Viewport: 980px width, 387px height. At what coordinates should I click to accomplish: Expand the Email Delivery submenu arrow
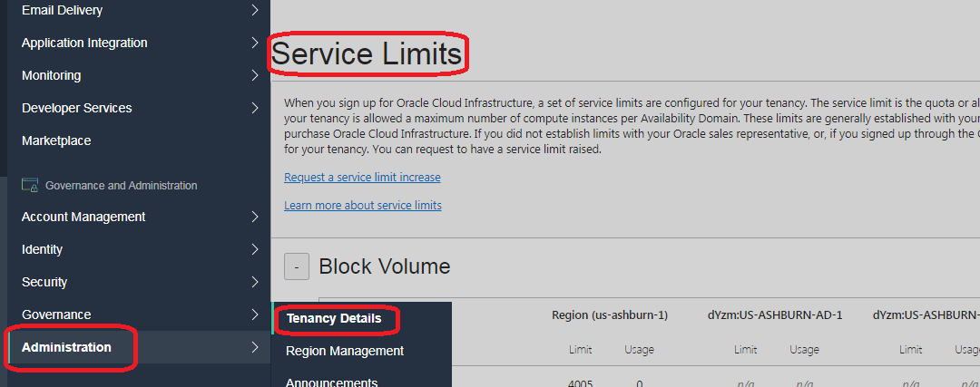point(255,10)
